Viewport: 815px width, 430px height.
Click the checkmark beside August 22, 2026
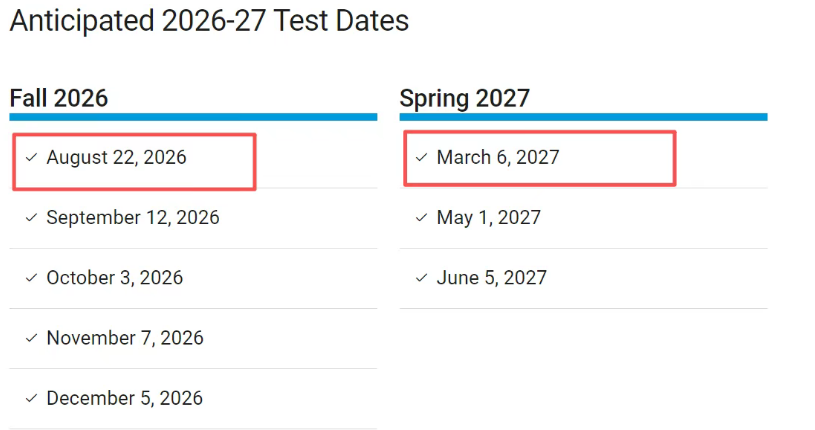point(31,158)
